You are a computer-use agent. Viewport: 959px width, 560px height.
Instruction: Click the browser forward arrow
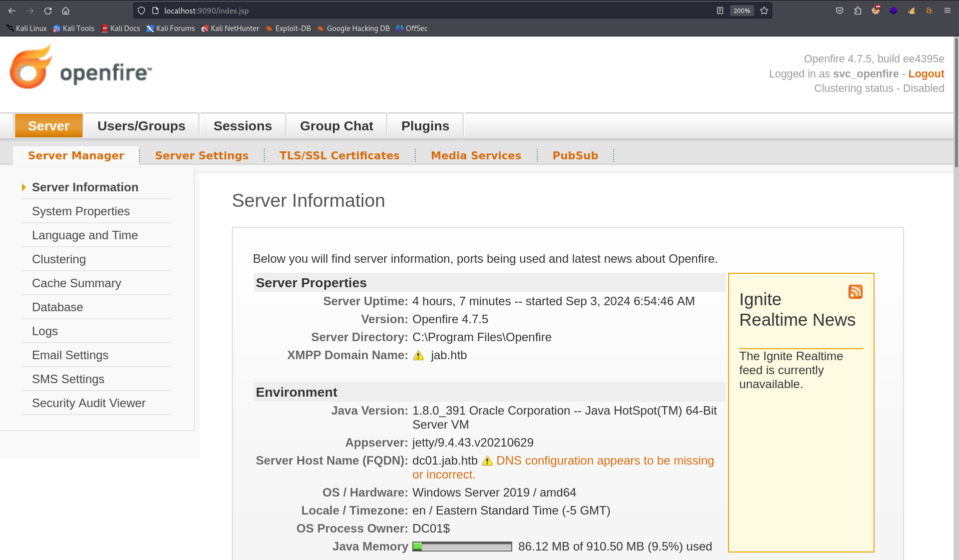30,10
